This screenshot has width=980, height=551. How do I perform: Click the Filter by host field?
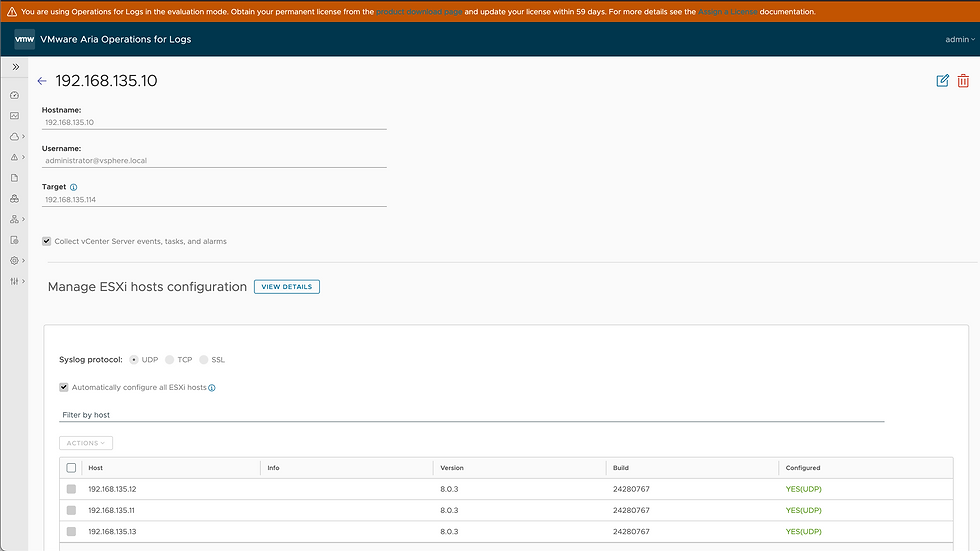[x=472, y=415]
